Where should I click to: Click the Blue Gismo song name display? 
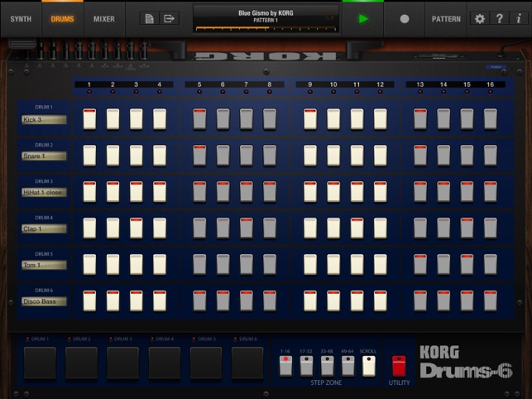[266, 13]
